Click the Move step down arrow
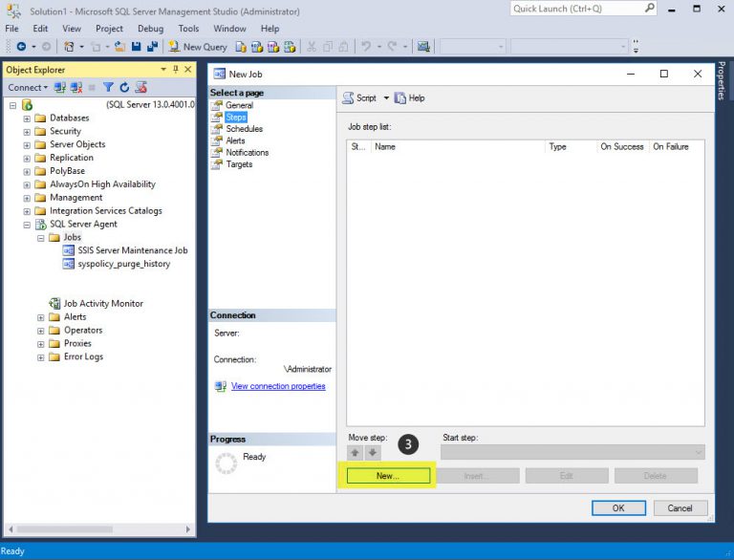Screen dimensions: 734x560 (x=373, y=452)
